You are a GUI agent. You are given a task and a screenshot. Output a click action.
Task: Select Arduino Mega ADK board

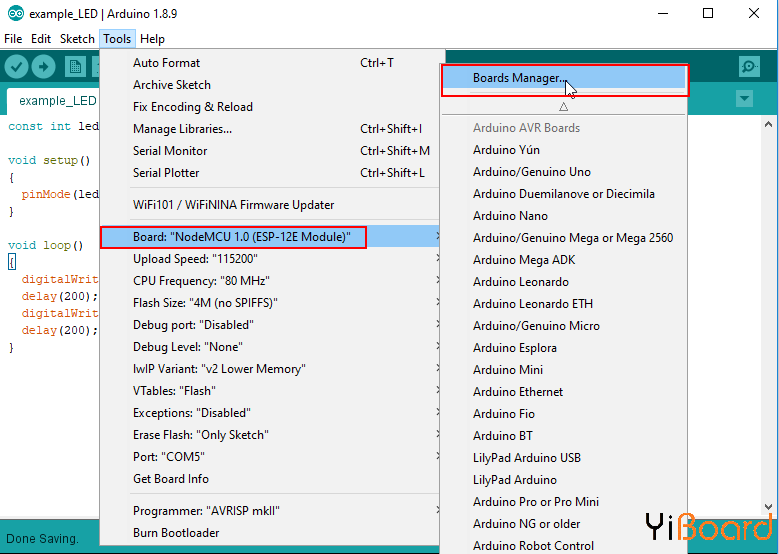coord(564,260)
